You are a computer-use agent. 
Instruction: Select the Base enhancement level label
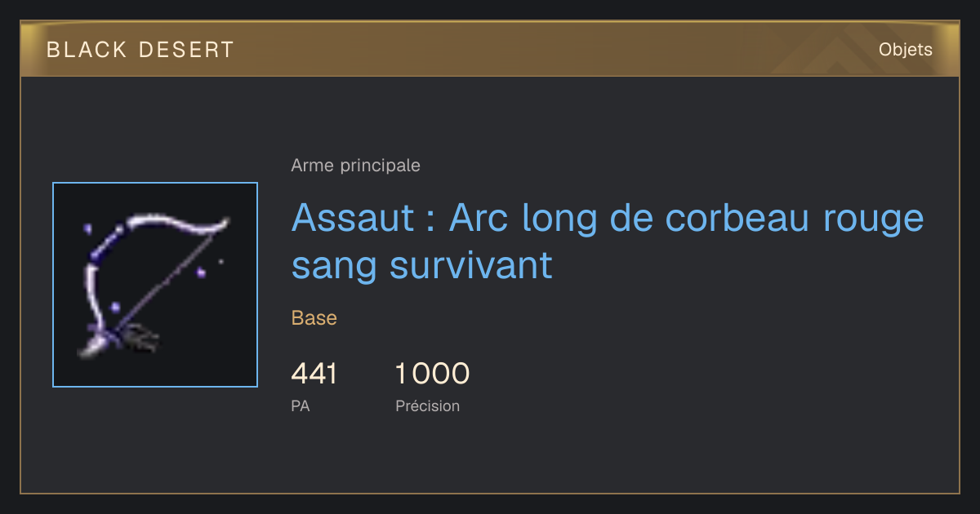314,318
